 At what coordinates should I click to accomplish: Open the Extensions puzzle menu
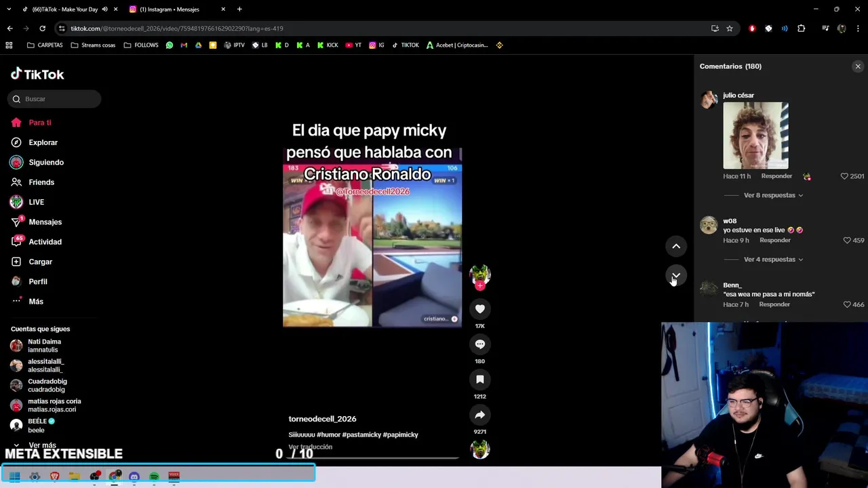pyautogui.click(x=802, y=28)
